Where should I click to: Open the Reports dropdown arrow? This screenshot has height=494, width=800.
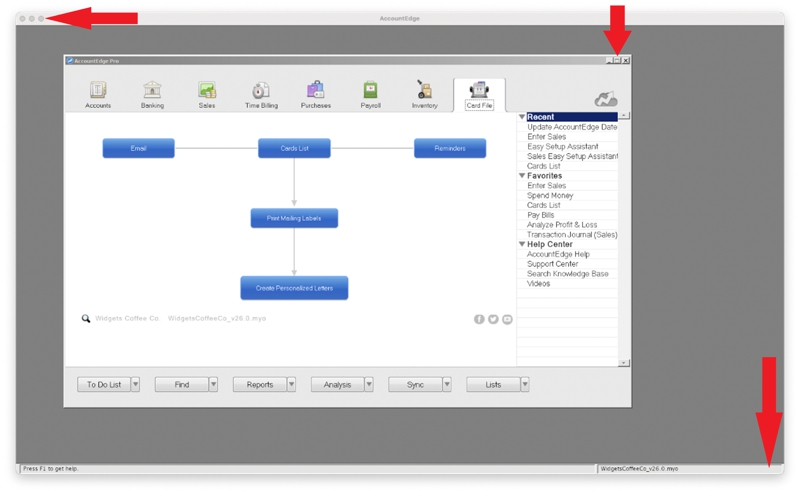point(291,384)
